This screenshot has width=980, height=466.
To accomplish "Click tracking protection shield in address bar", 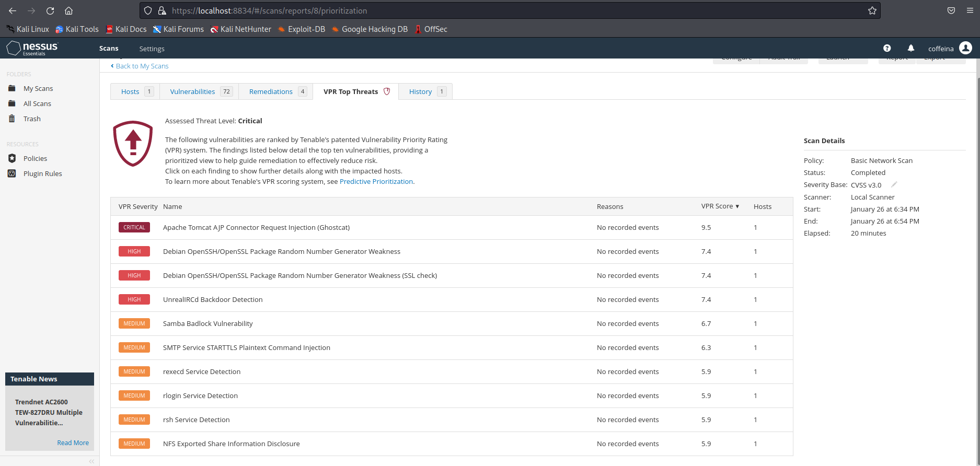I will 148,10.
